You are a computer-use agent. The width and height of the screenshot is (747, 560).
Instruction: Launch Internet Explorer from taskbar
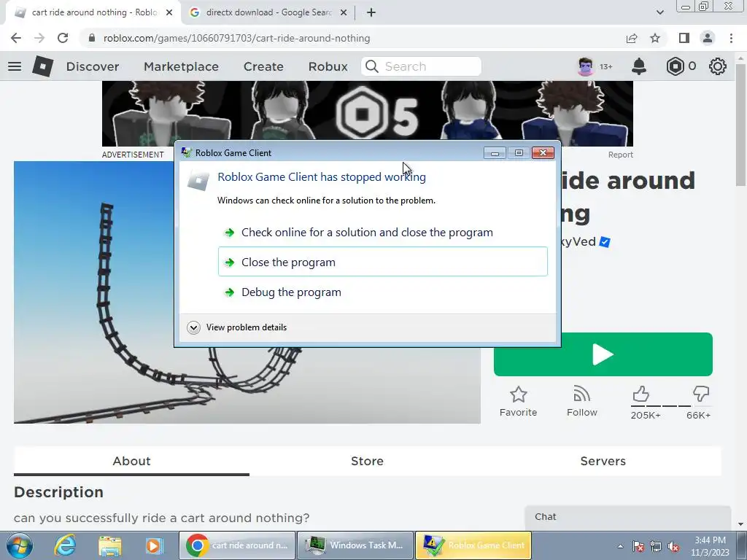(x=65, y=545)
